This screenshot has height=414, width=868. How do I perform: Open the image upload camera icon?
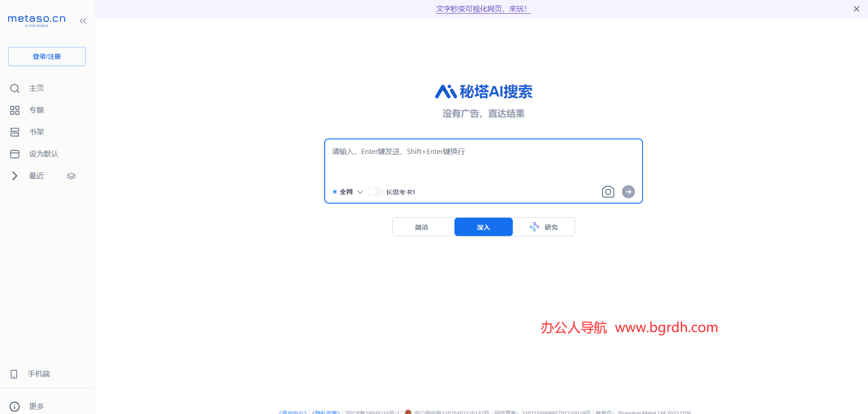coord(608,192)
